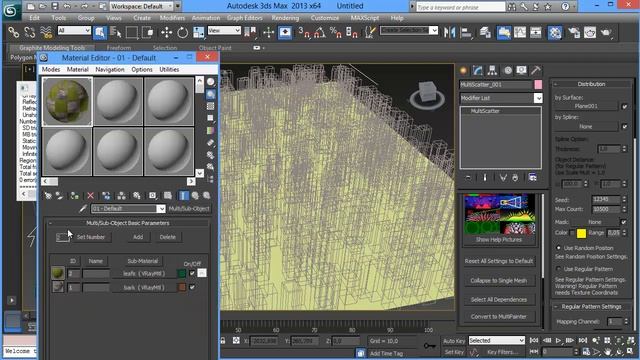The width and height of the screenshot is (640, 360).
Task: Click the Set Number button
Action: pyautogui.click(x=91, y=237)
